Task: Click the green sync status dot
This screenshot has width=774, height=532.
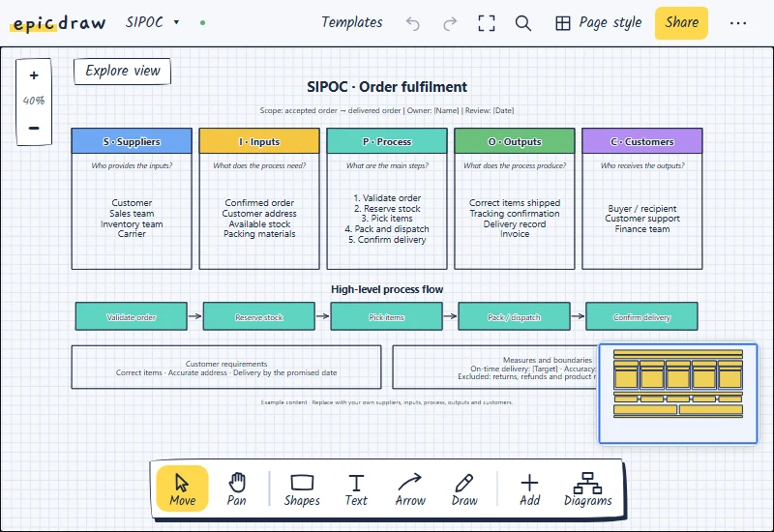Action: (202, 22)
